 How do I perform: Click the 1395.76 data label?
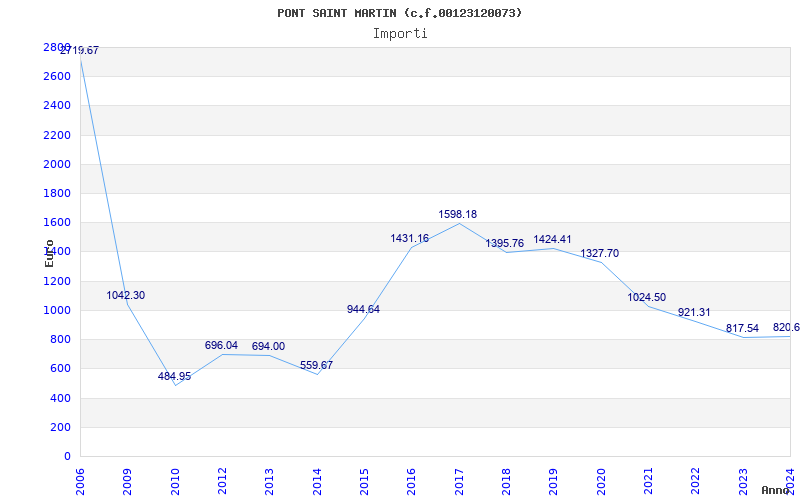[505, 243]
